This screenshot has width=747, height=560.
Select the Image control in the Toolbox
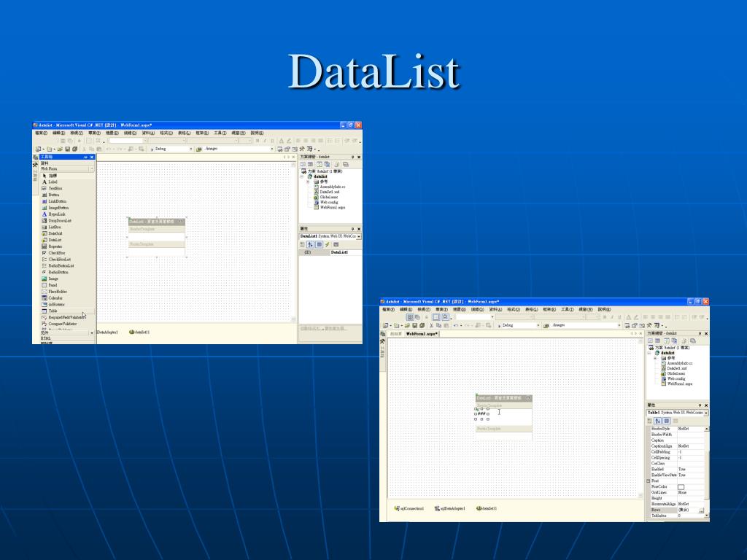50,279
